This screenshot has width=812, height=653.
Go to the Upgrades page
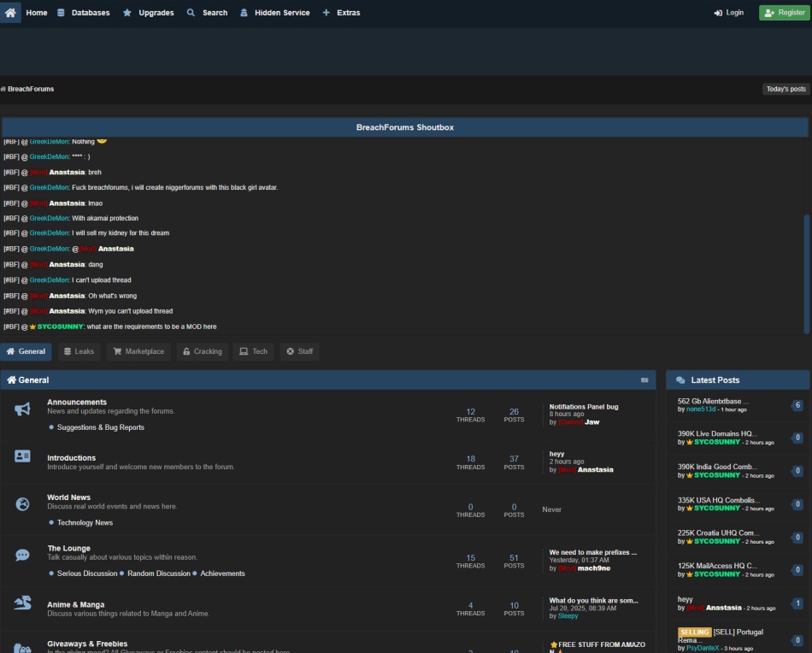[148, 13]
